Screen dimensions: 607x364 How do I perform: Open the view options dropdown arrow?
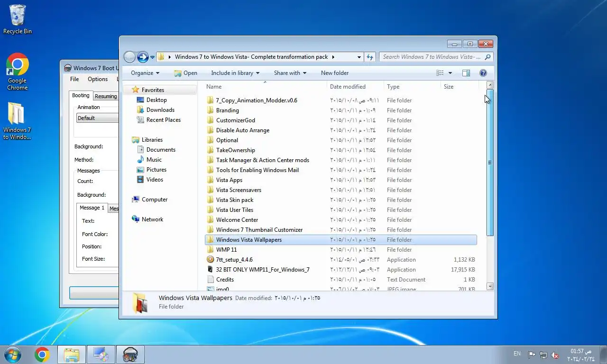click(x=450, y=73)
